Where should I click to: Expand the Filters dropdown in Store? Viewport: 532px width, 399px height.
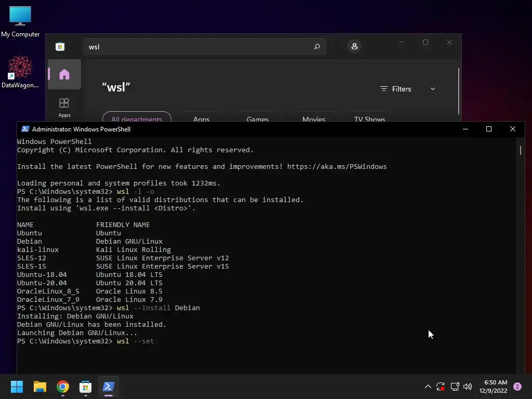point(407,89)
